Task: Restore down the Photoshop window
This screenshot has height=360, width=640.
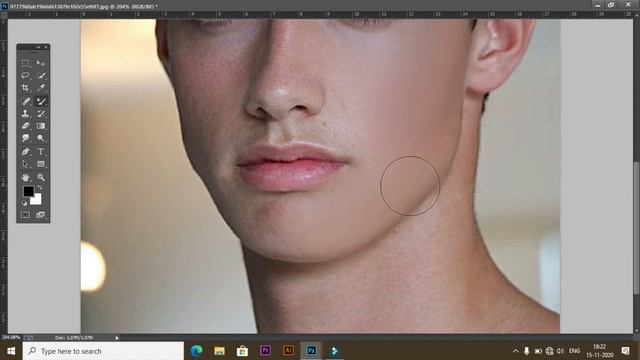Action: (x=611, y=4)
